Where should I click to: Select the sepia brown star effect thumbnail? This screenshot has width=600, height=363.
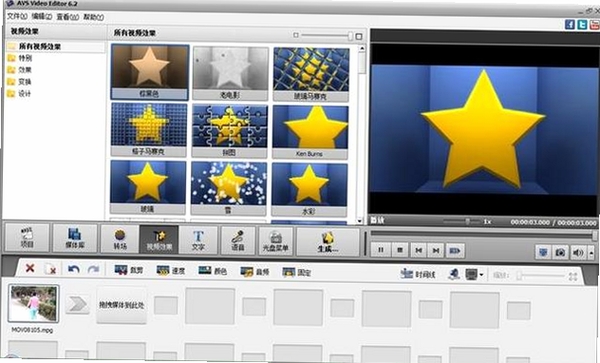point(150,72)
